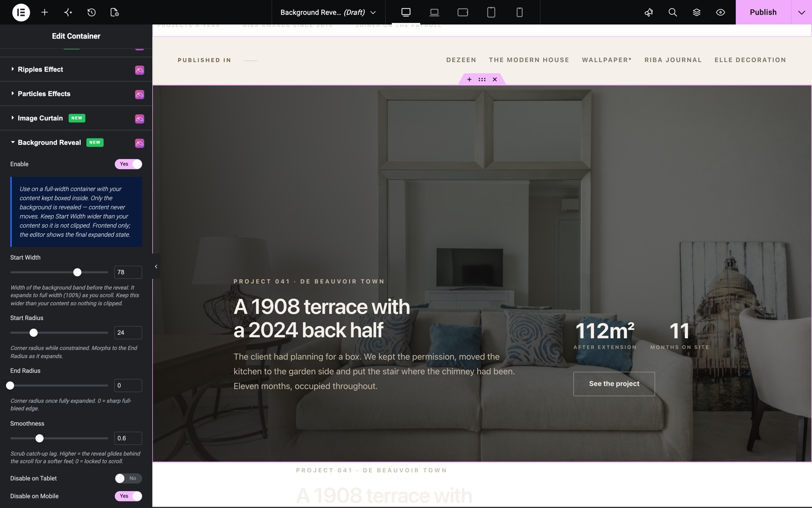Open the History clock icon
Image resolution: width=812 pixels, height=508 pixels.
tap(91, 12)
